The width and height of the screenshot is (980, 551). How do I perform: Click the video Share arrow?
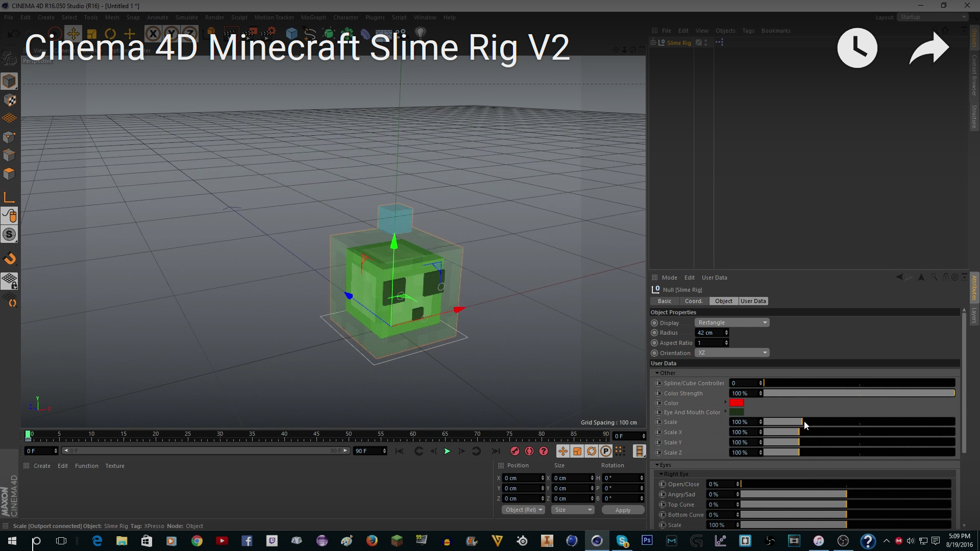(929, 48)
